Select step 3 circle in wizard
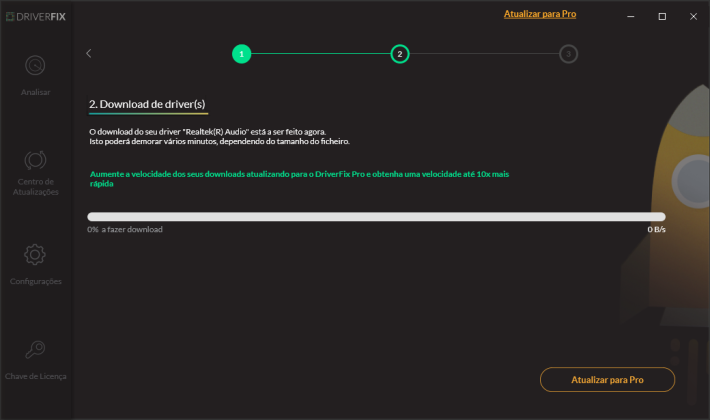Image resolution: width=710 pixels, height=420 pixels. 568,54
